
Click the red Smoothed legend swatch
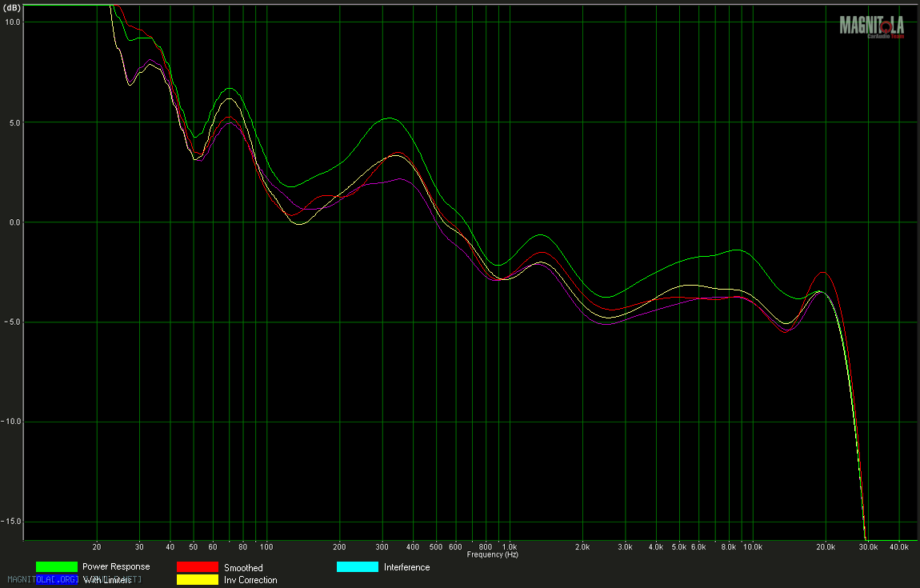tap(197, 567)
